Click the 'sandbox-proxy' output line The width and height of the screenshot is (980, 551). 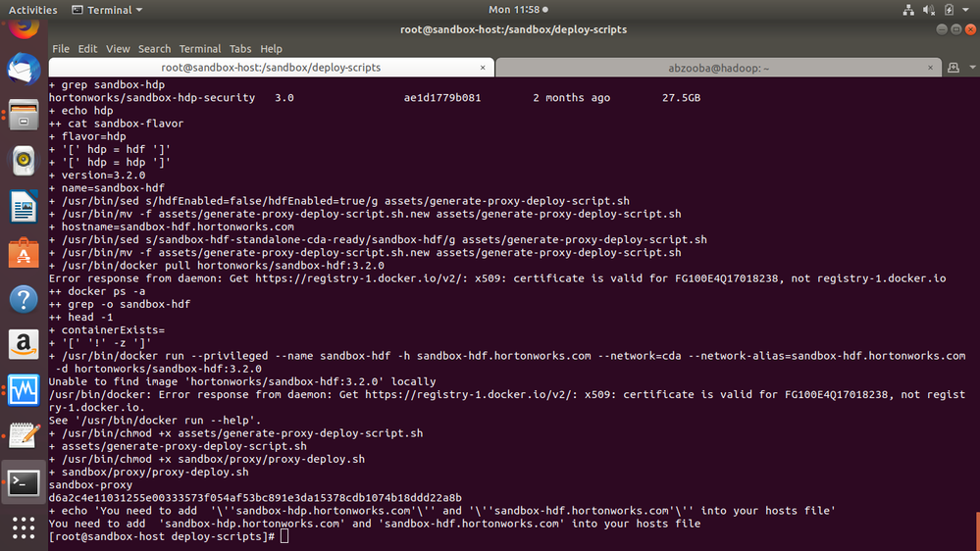click(x=90, y=484)
